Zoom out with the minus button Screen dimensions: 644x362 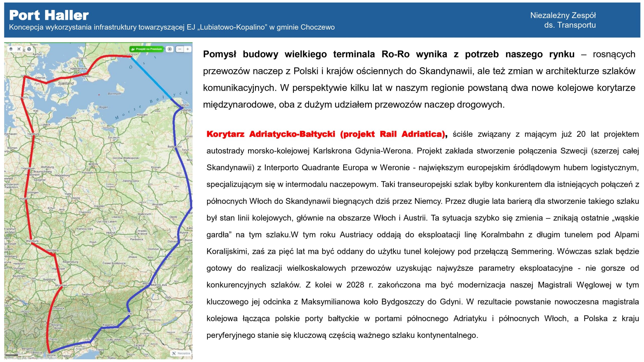pos(180,49)
